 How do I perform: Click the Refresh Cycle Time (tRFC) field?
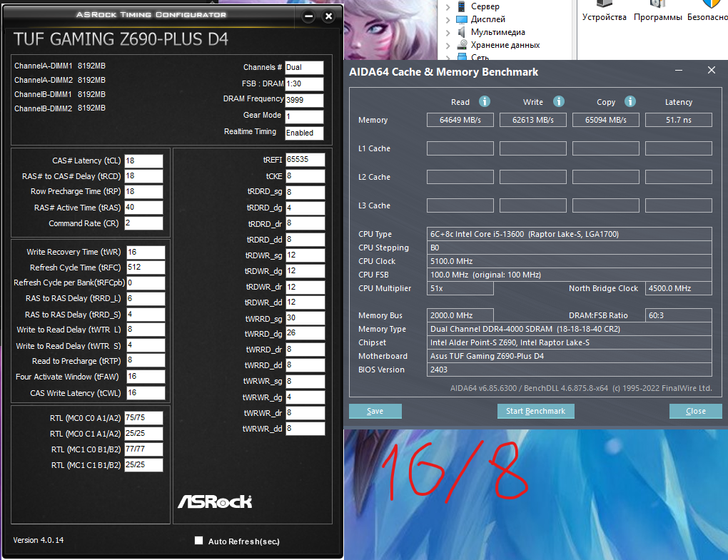click(146, 268)
